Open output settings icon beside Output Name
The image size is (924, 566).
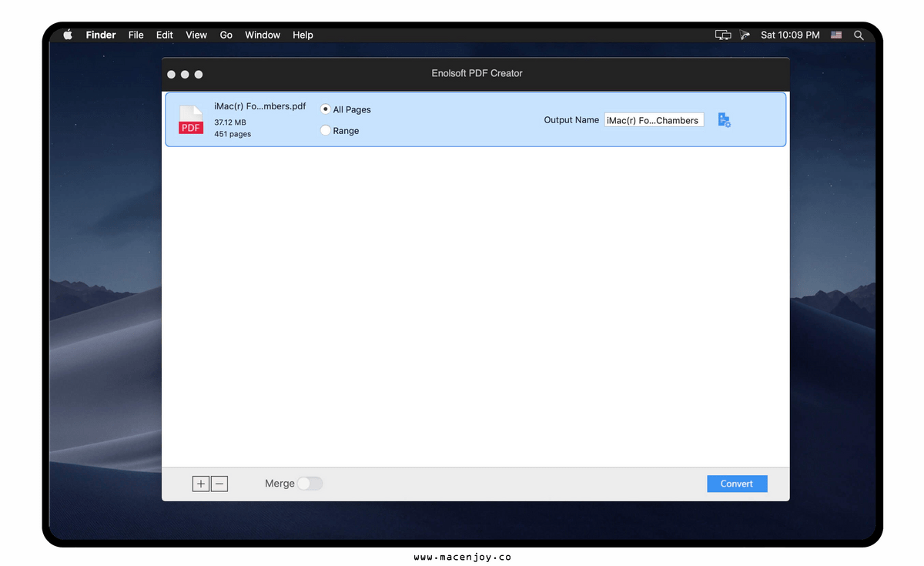[724, 120]
